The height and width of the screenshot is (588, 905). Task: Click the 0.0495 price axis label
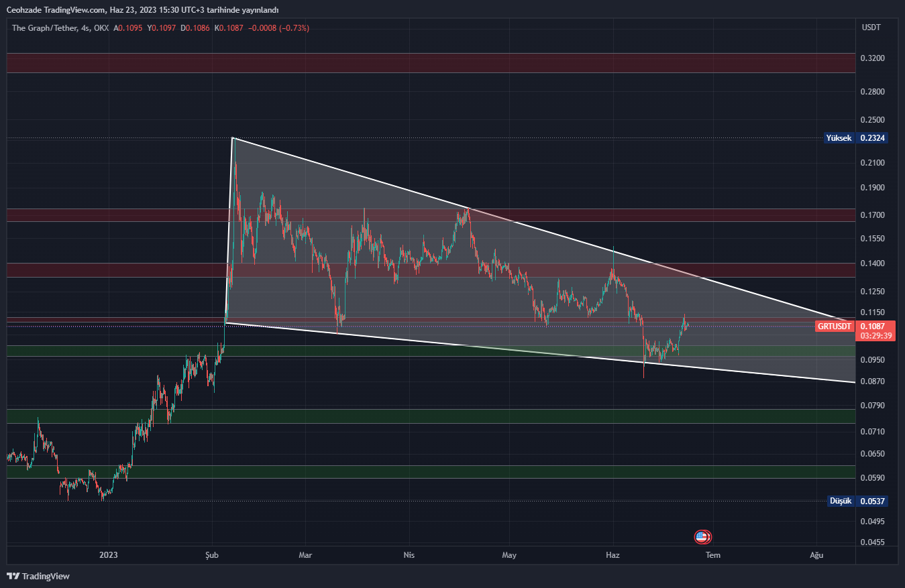(x=872, y=521)
